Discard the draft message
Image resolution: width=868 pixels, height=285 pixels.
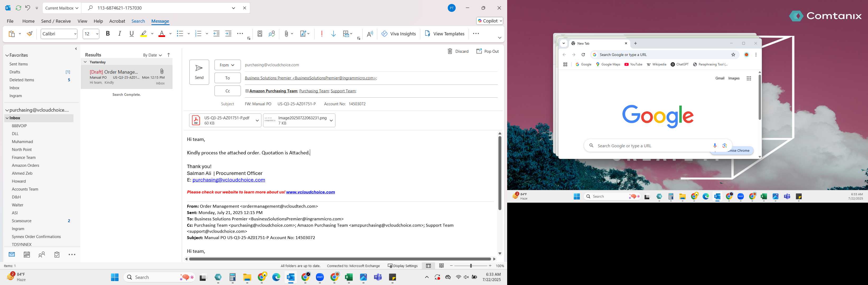pos(458,51)
